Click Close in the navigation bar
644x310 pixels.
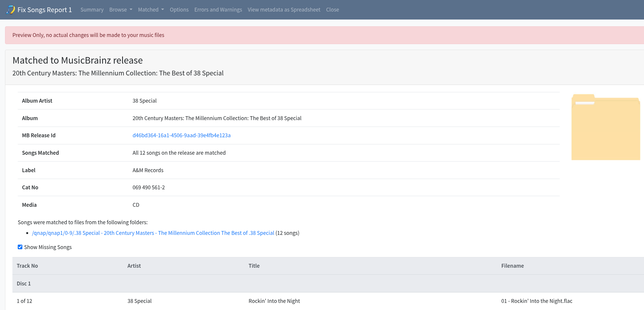[x=332, y=10]
